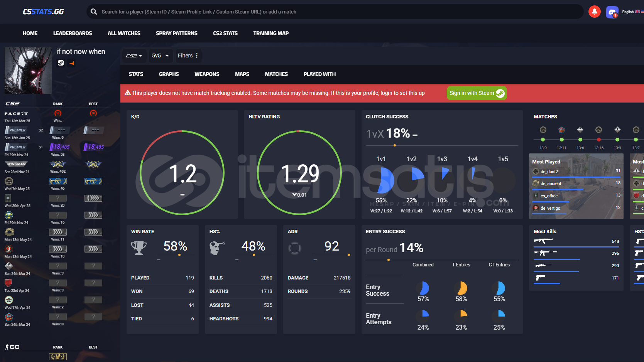Click the pistol icon with 171 kills
This screenshot has width=644, height=362.
click(540, 278)
